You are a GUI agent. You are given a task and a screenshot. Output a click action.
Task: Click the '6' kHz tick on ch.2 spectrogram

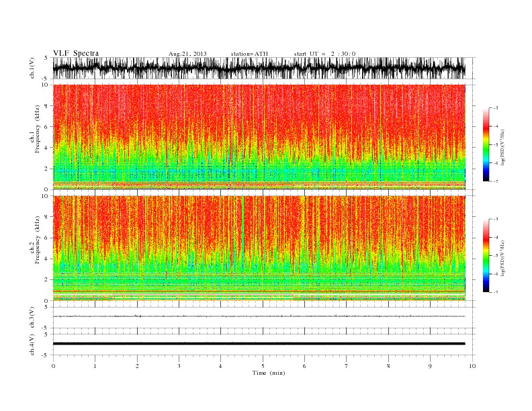[47, 238]
